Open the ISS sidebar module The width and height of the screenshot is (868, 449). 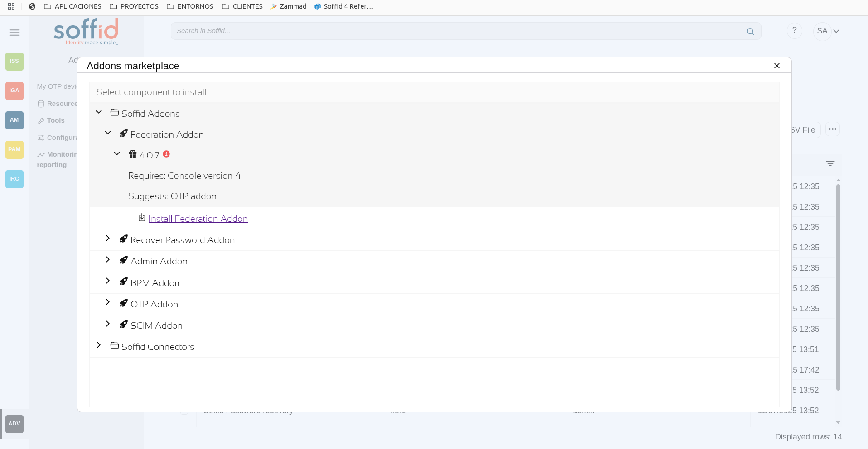(14, 61)
